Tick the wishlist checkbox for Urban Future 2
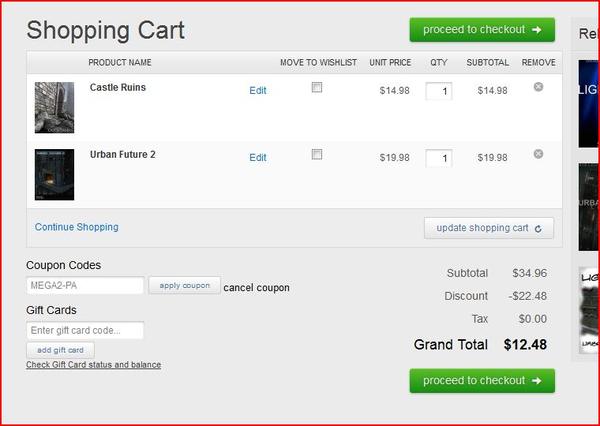The image size is (600, 426). click(x=317, y=155)
